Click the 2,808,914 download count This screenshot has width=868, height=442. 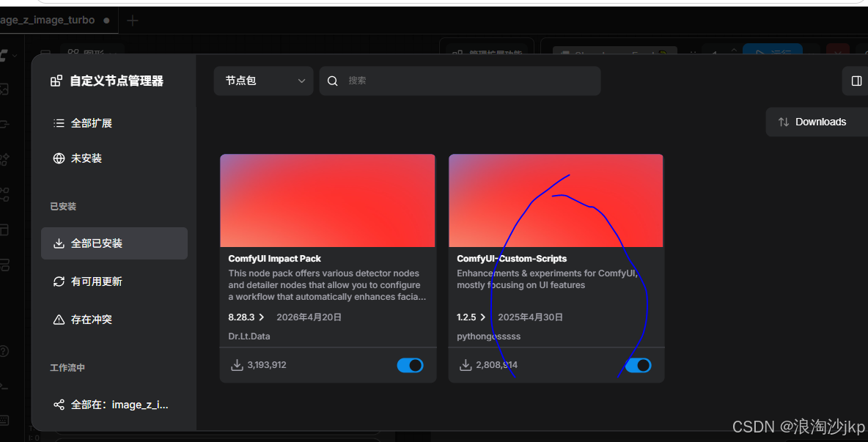pyautogui.click(x=496, y=365)
